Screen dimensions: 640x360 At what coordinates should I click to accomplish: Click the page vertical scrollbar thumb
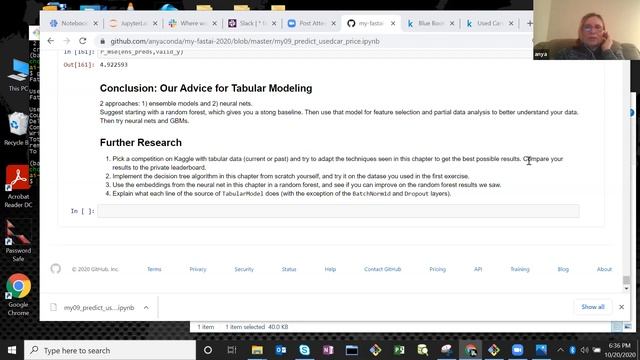(x=627, y=280)
